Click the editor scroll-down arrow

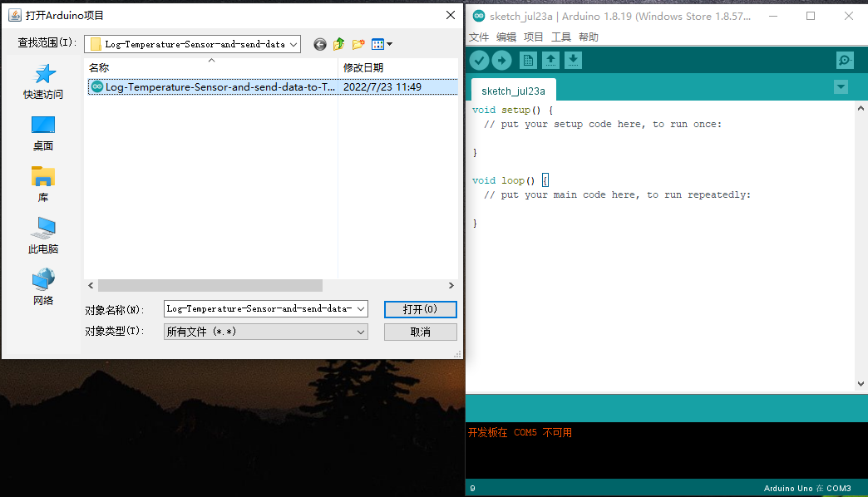pyautogui.click(x=861, y=383)
